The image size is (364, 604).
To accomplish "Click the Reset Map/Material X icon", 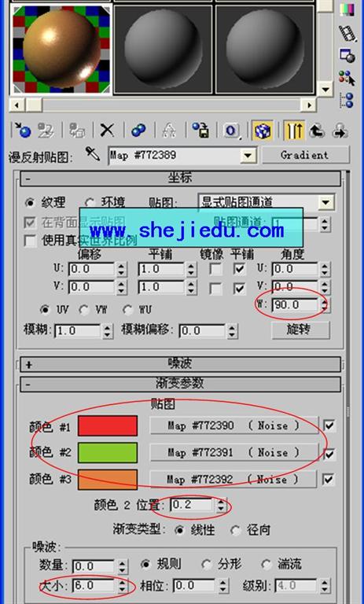I will point(108,131).
